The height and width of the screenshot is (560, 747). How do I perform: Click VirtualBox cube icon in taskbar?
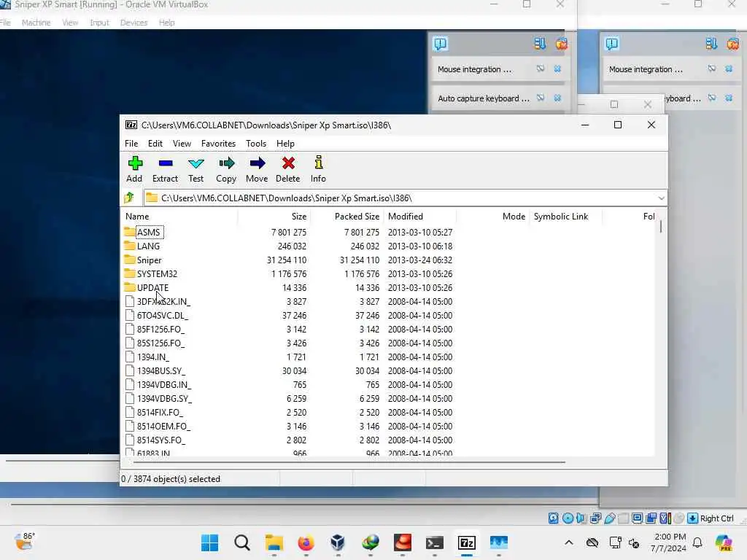pyautogui.click(x=338, y=542)
